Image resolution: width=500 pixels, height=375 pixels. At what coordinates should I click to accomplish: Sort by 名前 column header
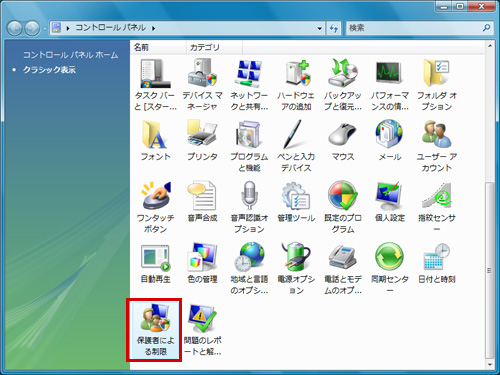click(158, 47)
